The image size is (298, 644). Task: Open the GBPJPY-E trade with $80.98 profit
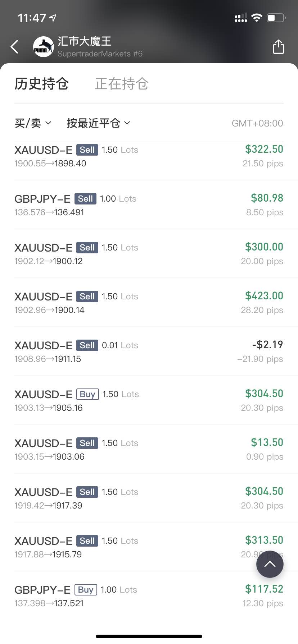[149, 205]
